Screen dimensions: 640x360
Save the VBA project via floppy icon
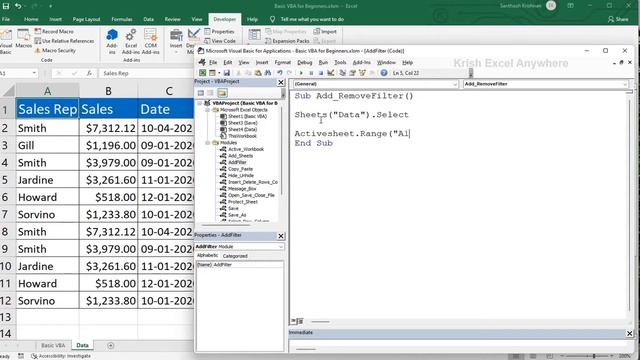point(227,73)
